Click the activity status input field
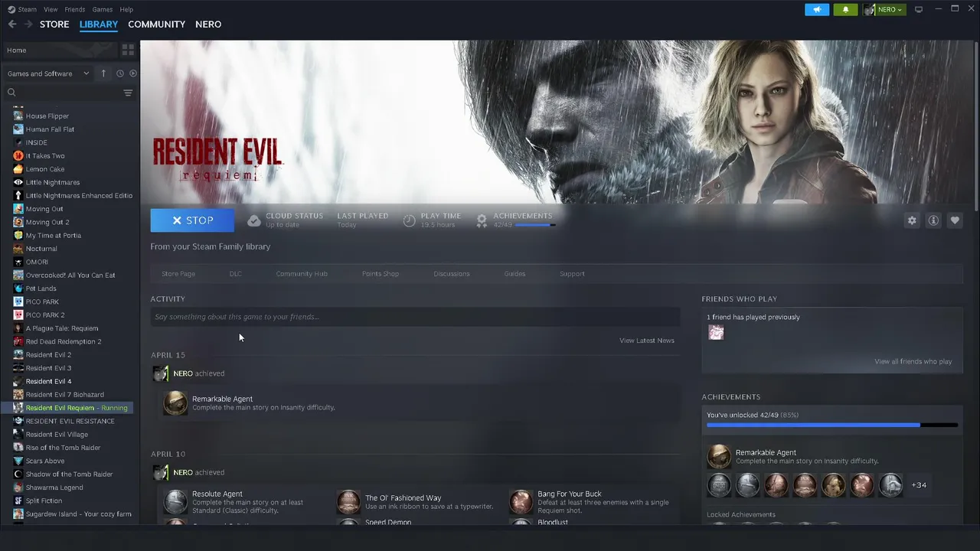 [415, 317]
